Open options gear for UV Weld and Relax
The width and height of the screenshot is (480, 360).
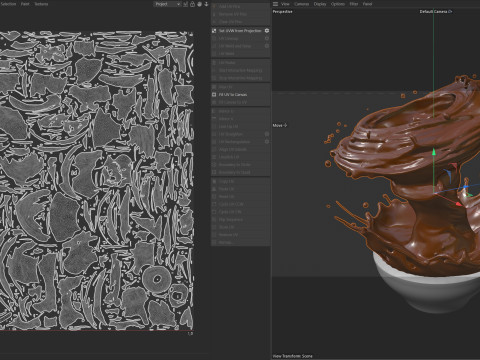[x=267, y=46]
